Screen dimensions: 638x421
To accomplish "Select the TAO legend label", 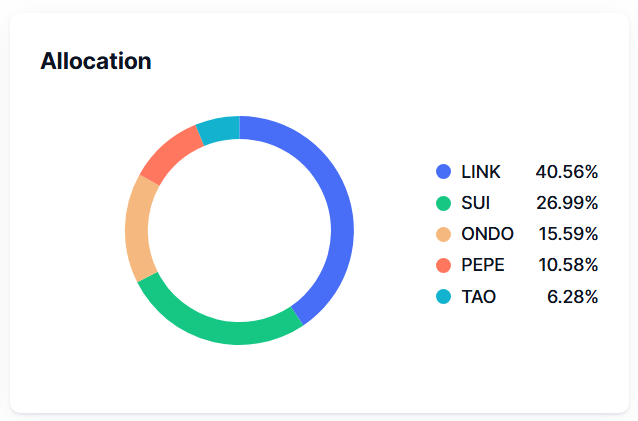I will click(x=478, y=297).
